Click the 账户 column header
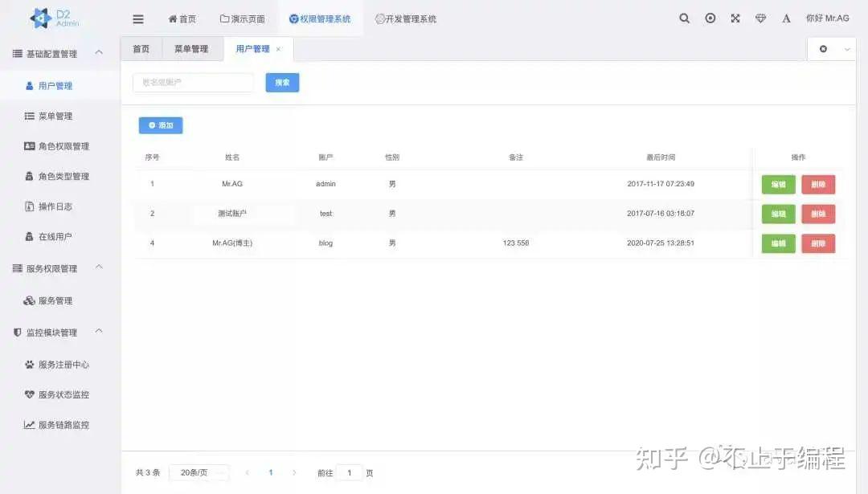Viewport: 868px width, 494px height. tap(325, 157)
